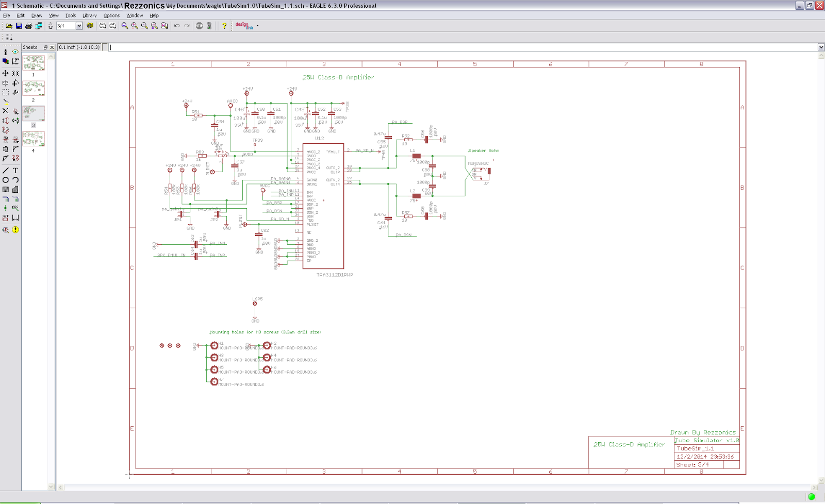Click the Zoom to fit icon

pos(125,26)
